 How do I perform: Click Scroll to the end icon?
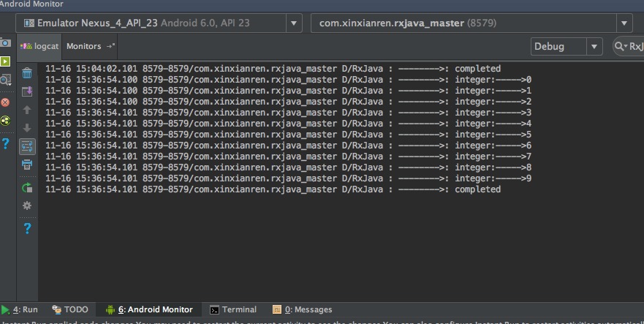click(27, 91)
